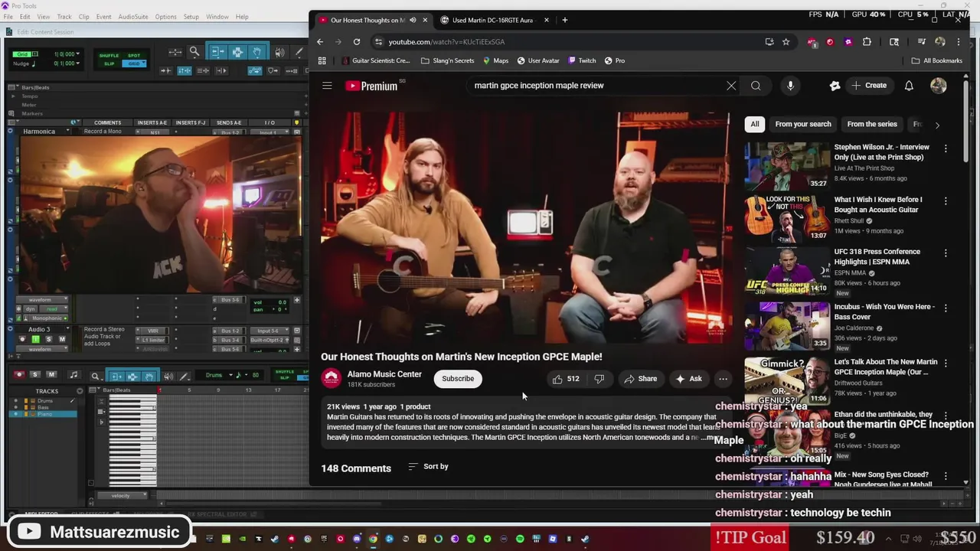The height and width of the screenshot is (551, 980).
Task: Open the Setup menu in Pro Tools
Action: pos(191,16)
